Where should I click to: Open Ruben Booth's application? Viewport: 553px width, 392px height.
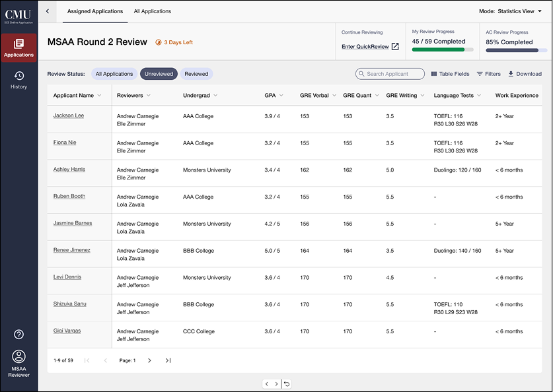click(69, 196)
